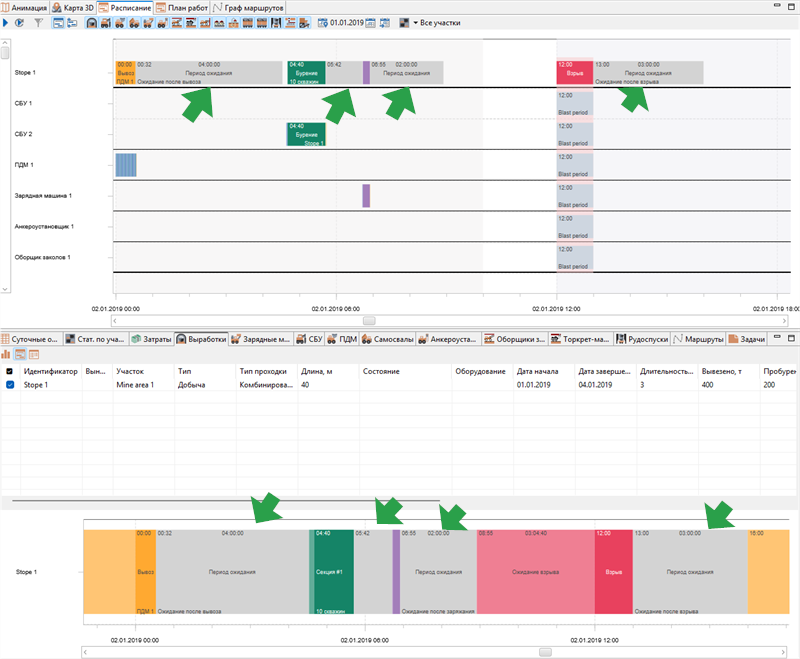Click right arrow of bottom timeline scrollbar
This screenshot has height=659, width=800.
coord(783,652)
